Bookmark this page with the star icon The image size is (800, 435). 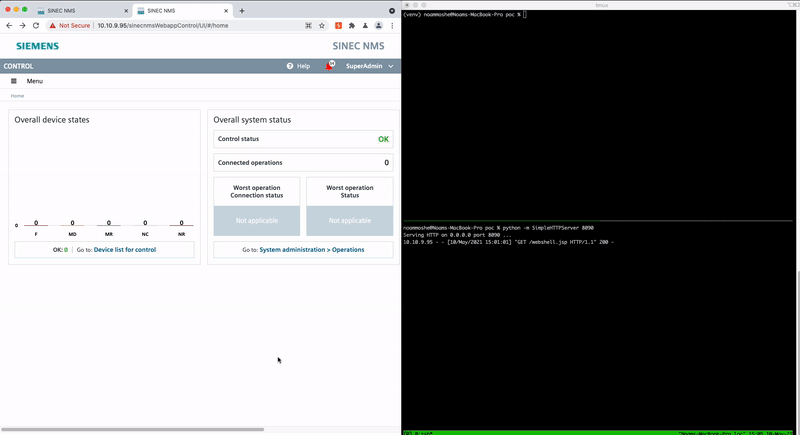coord(322,25)
